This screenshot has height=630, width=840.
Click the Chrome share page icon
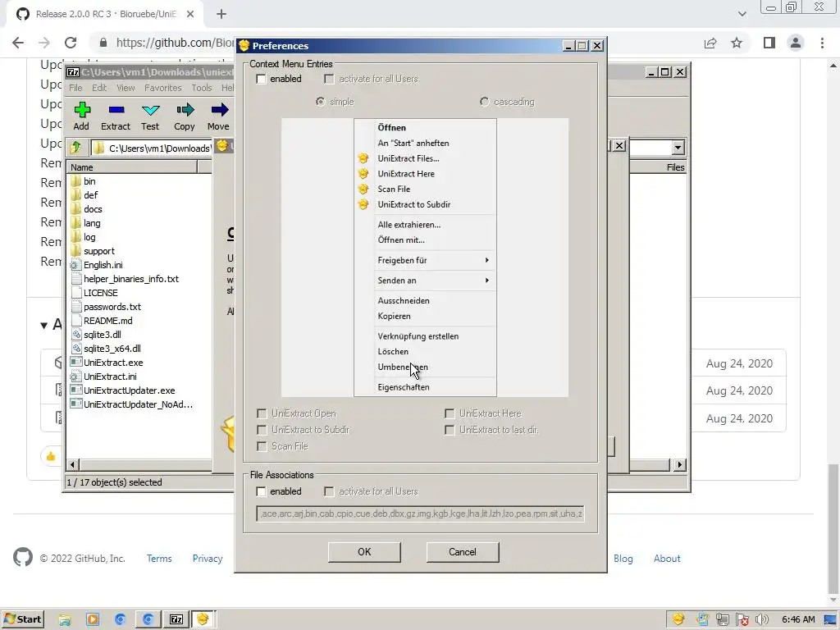(710, 43)
